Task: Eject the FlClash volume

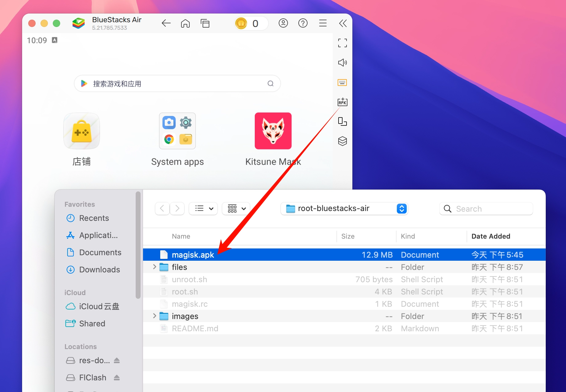Action: [117, 378]
